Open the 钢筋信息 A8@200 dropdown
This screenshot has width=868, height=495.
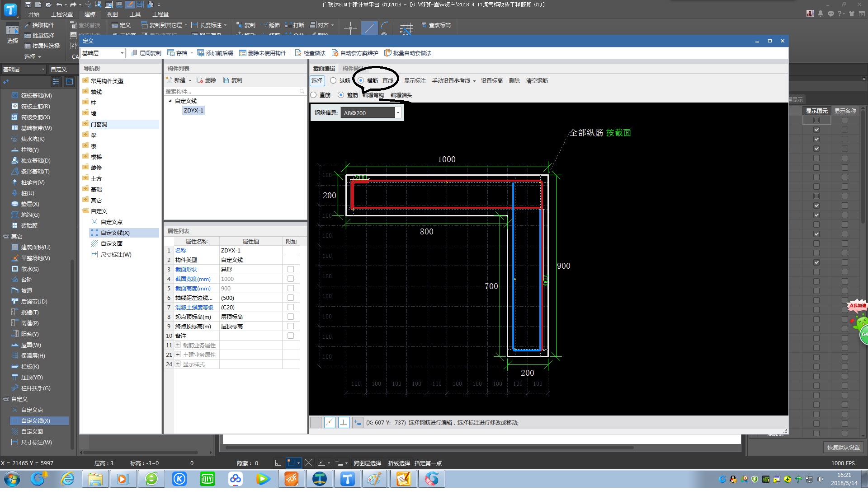click(x=398, y=113)
